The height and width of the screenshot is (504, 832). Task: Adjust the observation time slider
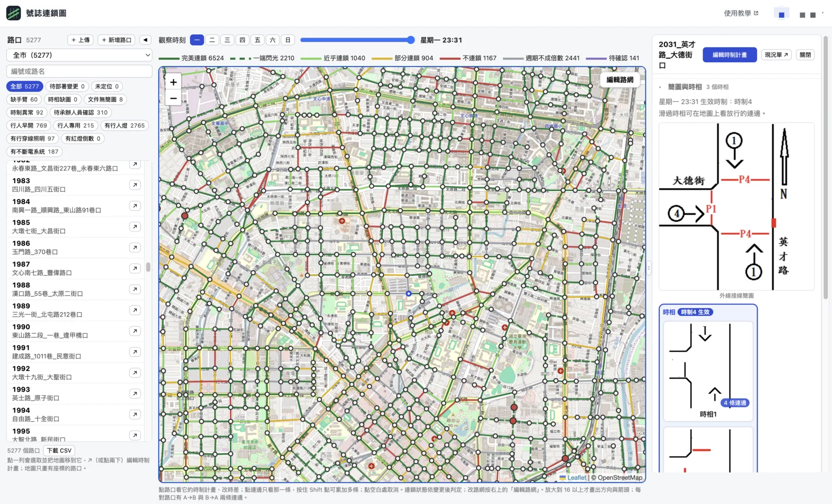pyautogui.click(x=357, y=40)
